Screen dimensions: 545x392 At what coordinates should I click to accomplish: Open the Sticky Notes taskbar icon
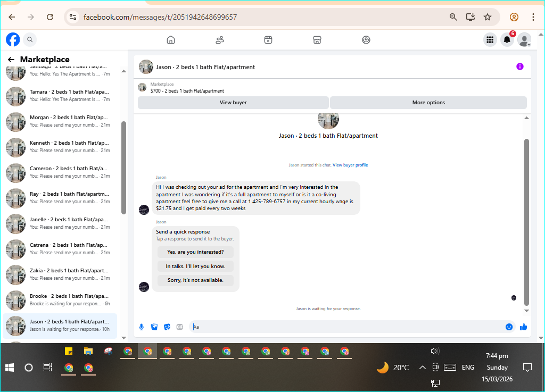69,352
